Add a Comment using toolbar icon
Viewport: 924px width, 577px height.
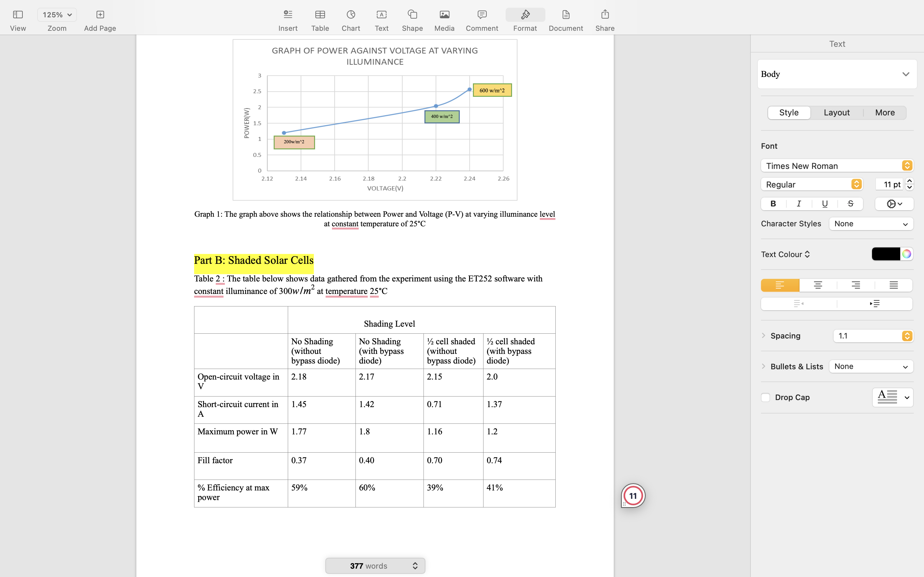tap(482, 15)
